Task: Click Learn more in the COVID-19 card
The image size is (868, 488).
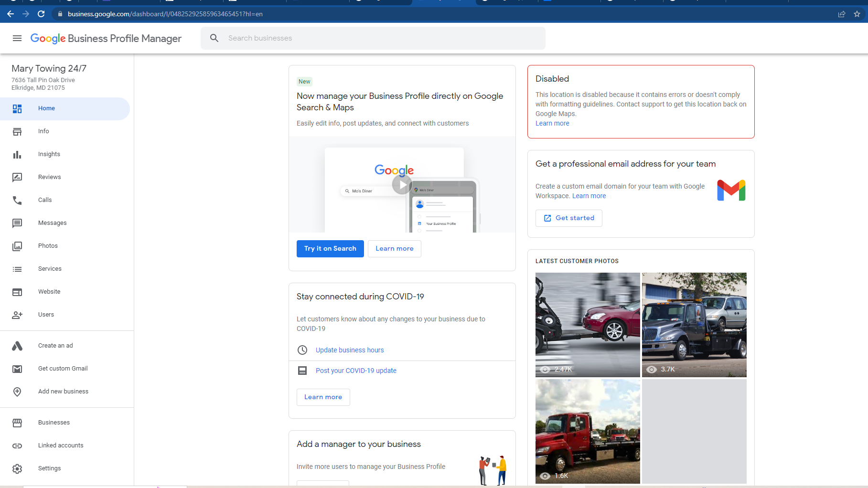Action: pos(323,397)
